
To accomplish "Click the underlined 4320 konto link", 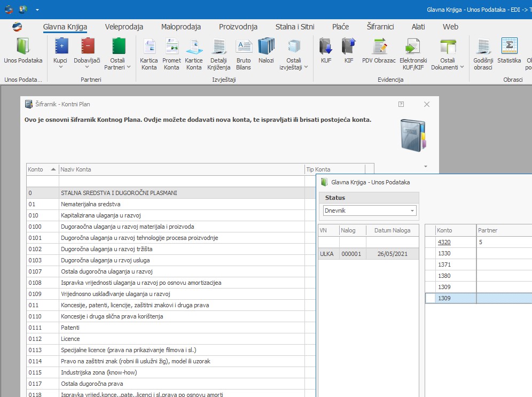I will coord(444,242).
